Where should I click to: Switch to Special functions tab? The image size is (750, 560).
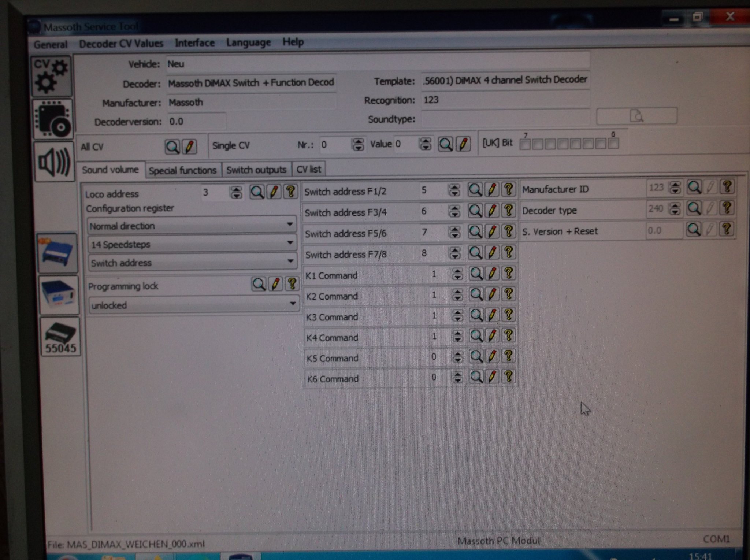[x=183, y=171]
